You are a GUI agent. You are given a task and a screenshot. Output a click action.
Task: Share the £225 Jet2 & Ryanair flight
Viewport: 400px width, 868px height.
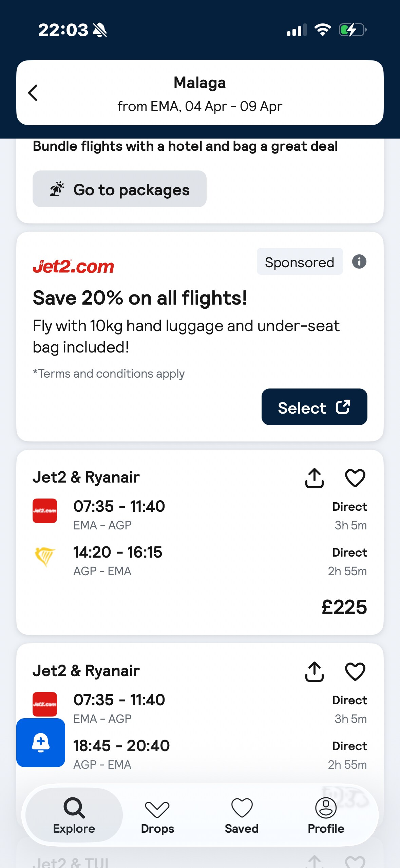point(315,478)
